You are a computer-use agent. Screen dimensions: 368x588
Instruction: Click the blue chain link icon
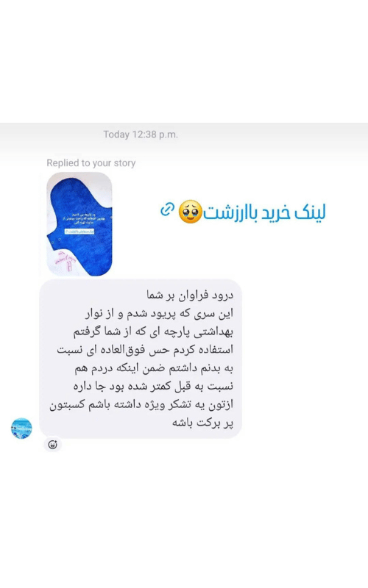click(x=167, y=209)
